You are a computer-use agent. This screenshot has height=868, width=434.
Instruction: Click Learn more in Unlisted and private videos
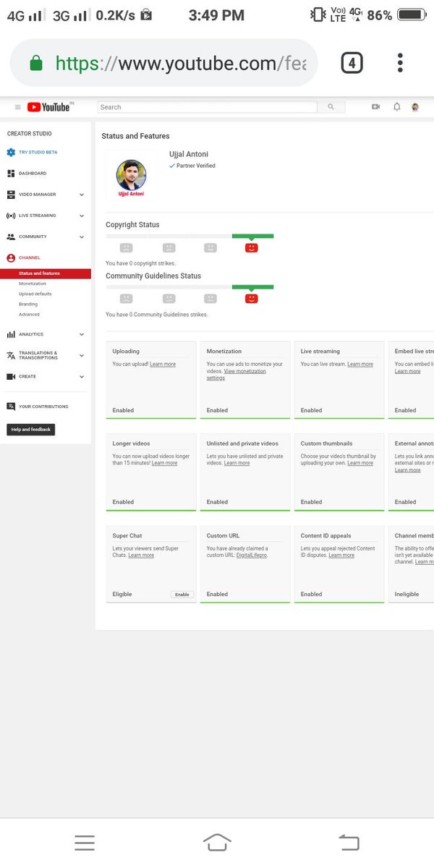click(x=237, y=463)
